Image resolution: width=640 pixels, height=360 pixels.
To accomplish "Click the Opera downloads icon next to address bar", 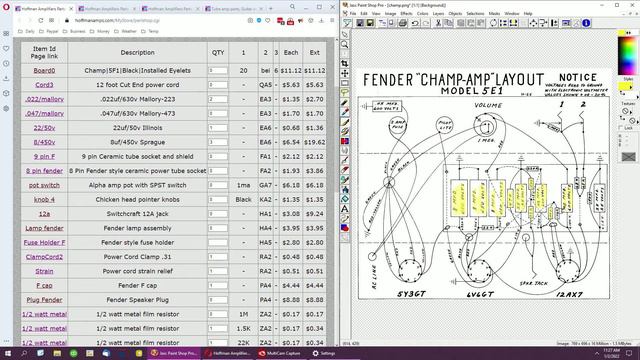I will point(321,20).
